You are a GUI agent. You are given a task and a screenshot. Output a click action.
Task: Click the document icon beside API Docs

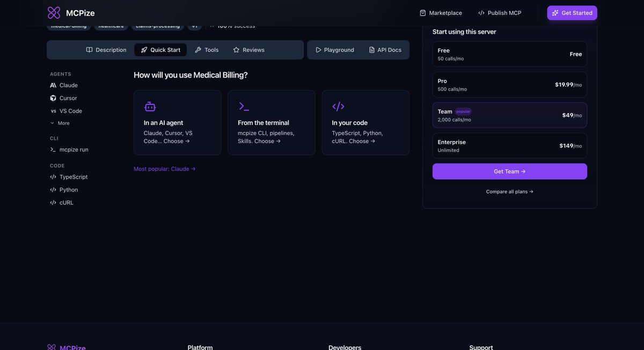372,50
